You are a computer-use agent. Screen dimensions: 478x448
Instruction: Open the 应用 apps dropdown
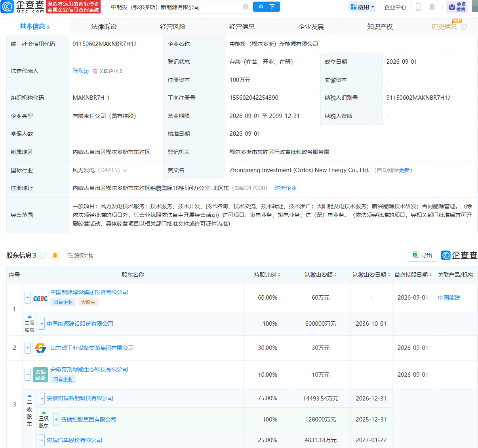(362, 7)
